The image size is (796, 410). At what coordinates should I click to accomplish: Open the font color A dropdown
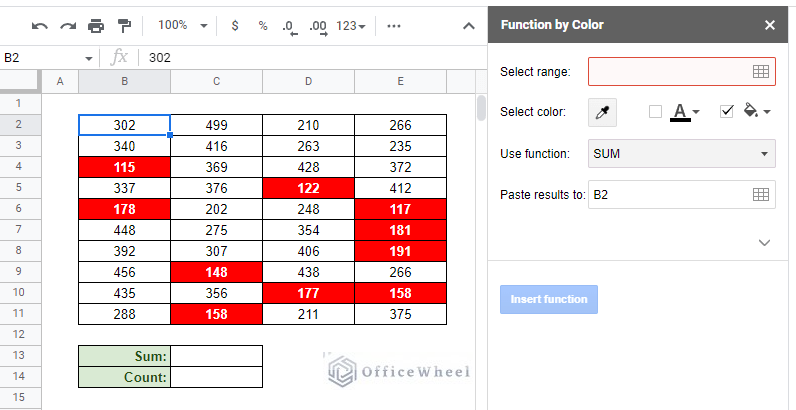(684, 112)
